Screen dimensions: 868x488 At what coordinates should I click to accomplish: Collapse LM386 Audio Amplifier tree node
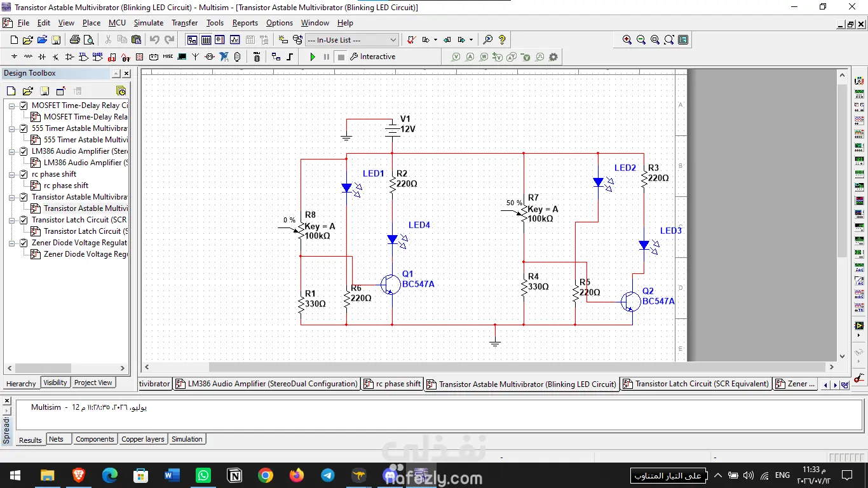(12, 151)
